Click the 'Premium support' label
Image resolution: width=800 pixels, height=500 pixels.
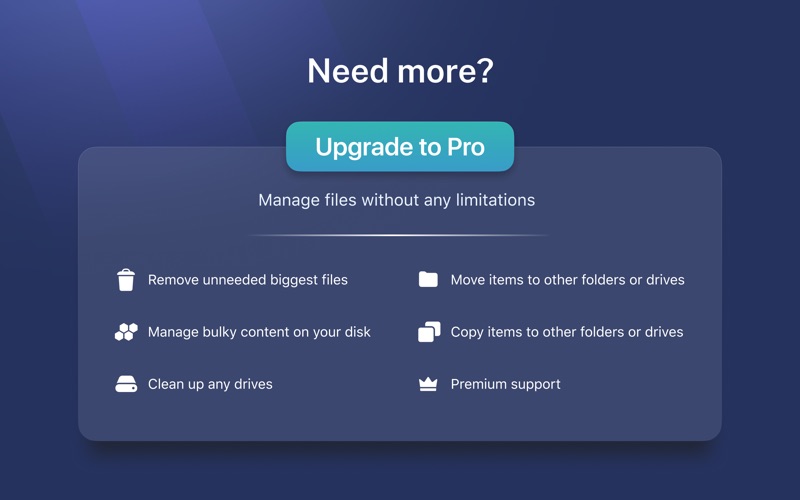pos(506,384)
